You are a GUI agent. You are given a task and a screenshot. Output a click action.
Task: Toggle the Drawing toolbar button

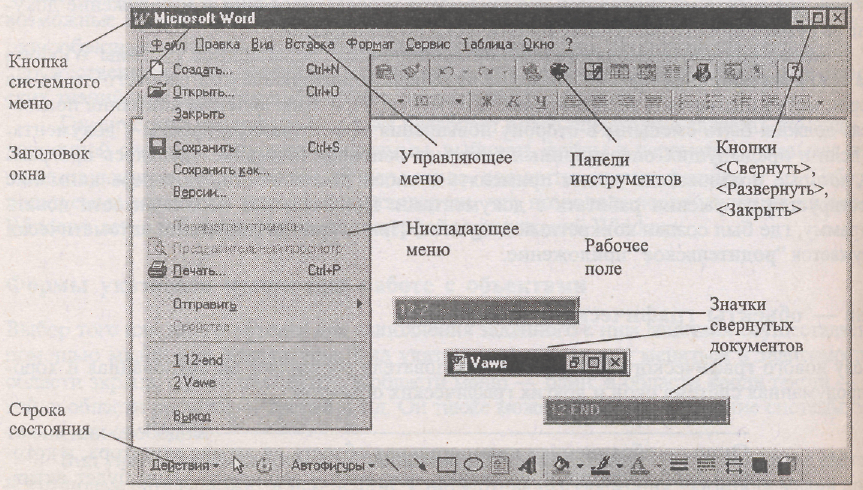(702, 72)
